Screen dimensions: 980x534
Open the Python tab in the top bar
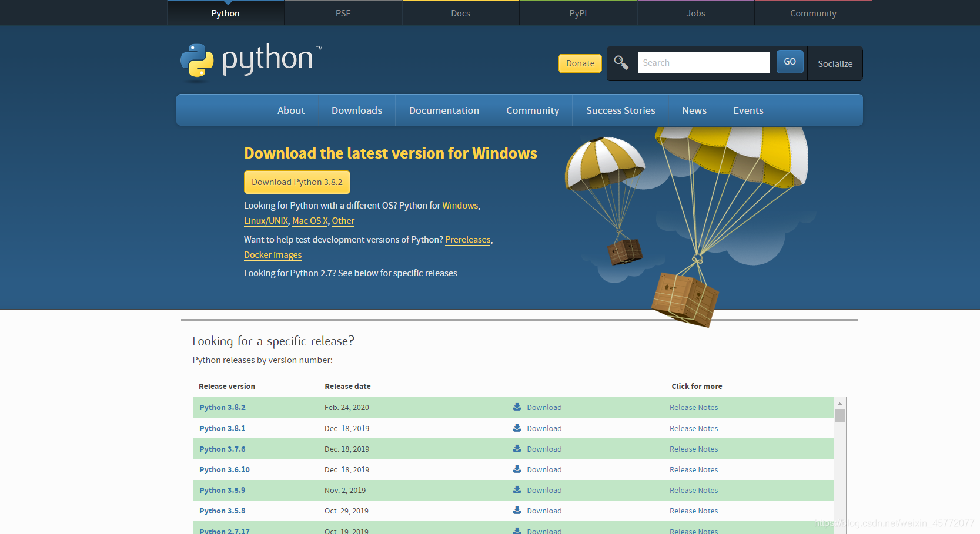[226, 13]
